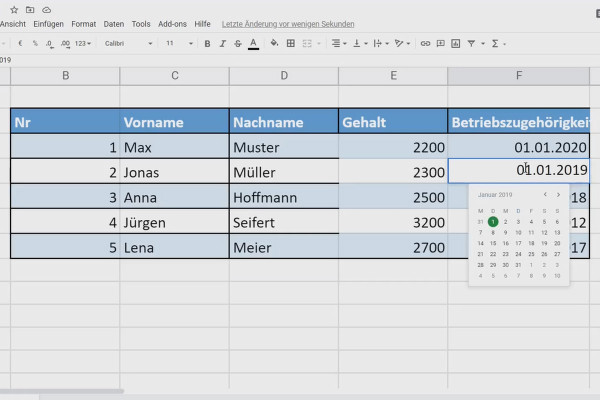
Task: Open the Hilfe menu
Action: (x=202, y=24)
